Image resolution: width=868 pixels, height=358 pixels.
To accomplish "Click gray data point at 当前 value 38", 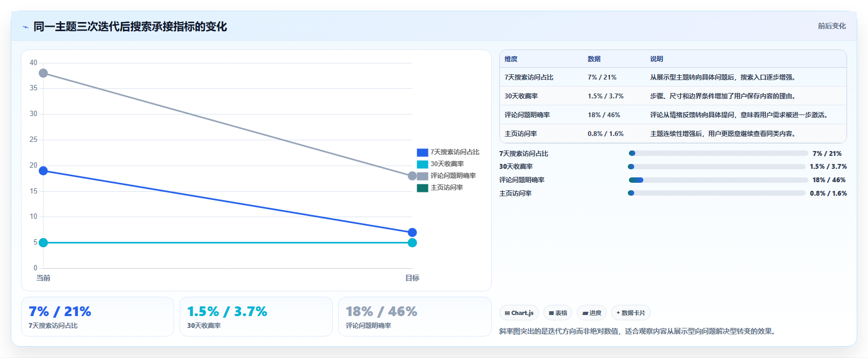I will click(43, 73).
